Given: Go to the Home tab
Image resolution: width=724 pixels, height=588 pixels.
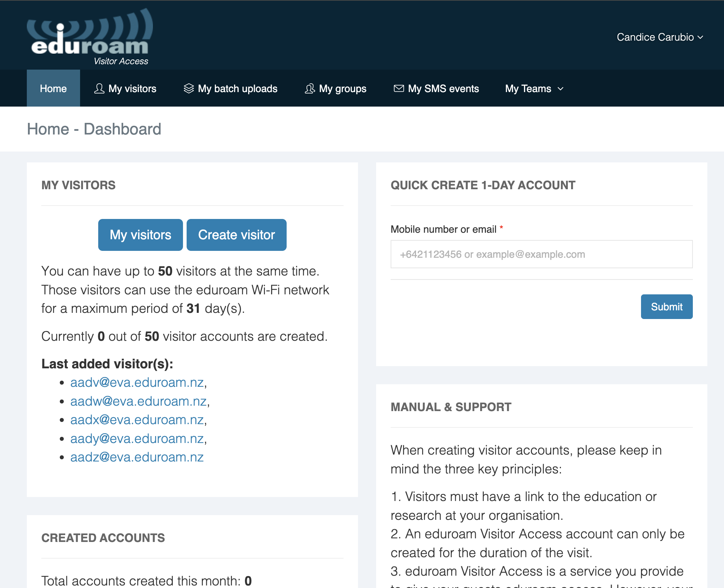Looking at the screenshot, I should tap(53, 88).
